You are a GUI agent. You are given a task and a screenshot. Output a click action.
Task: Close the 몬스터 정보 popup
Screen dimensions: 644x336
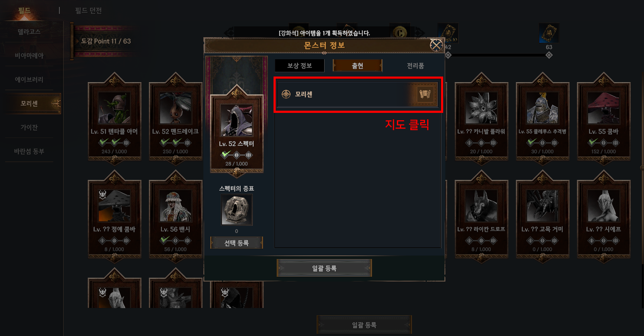pos(436,45)
